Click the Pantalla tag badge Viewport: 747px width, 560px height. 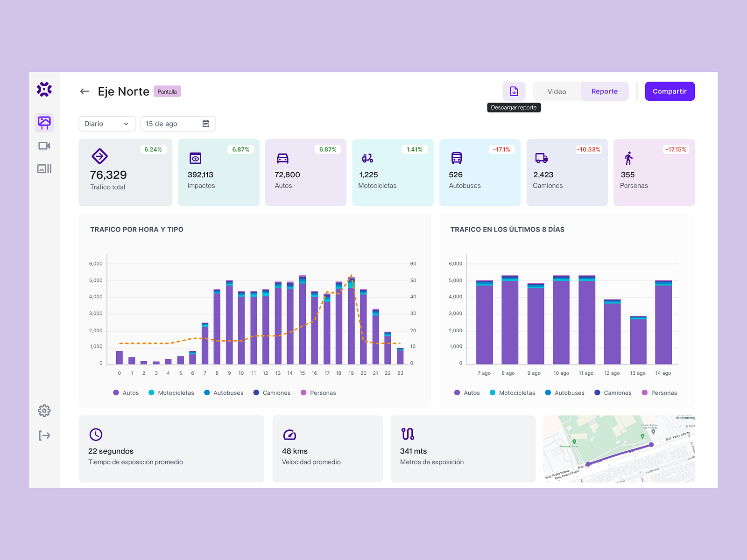click(x=167, y=91)
